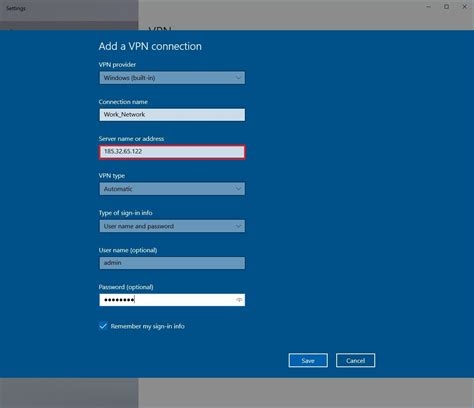This screenshot has width=474, height=408.
Task: Click the Remember my sign-in info label
Action: pyautogui.click(x=147, y=326)
